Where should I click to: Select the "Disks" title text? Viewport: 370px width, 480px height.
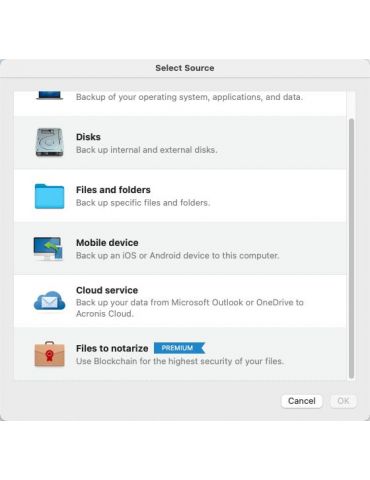click(x=88, y=137)
